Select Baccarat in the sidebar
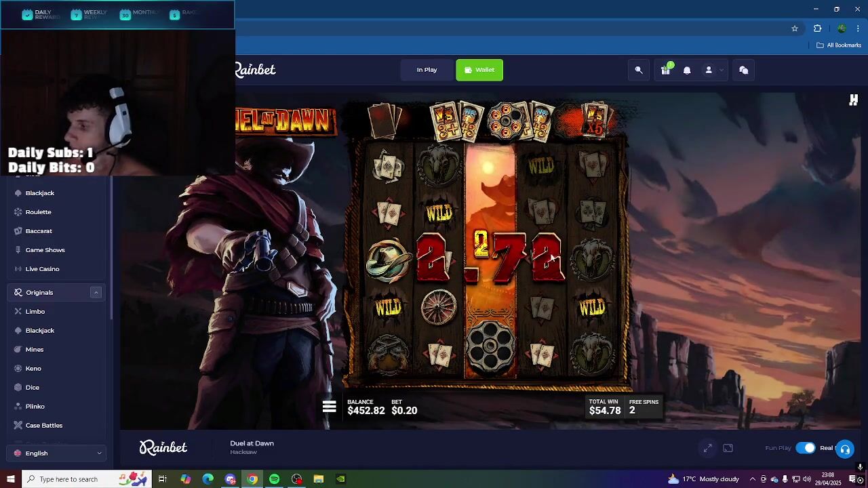 pyautogui.click(x=39, y=231)
